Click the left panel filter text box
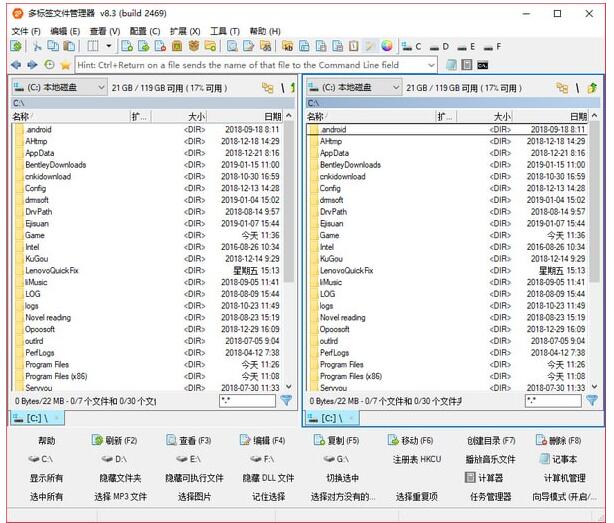The width and height of the screenshot is (614, 523). 247,400
